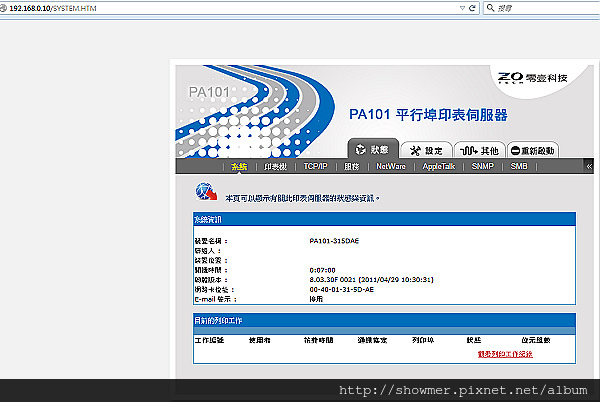Click the PA101 平行埠印表伺服器 page title
This screenshot has height=402, width=600.
(x=428, y=114)
